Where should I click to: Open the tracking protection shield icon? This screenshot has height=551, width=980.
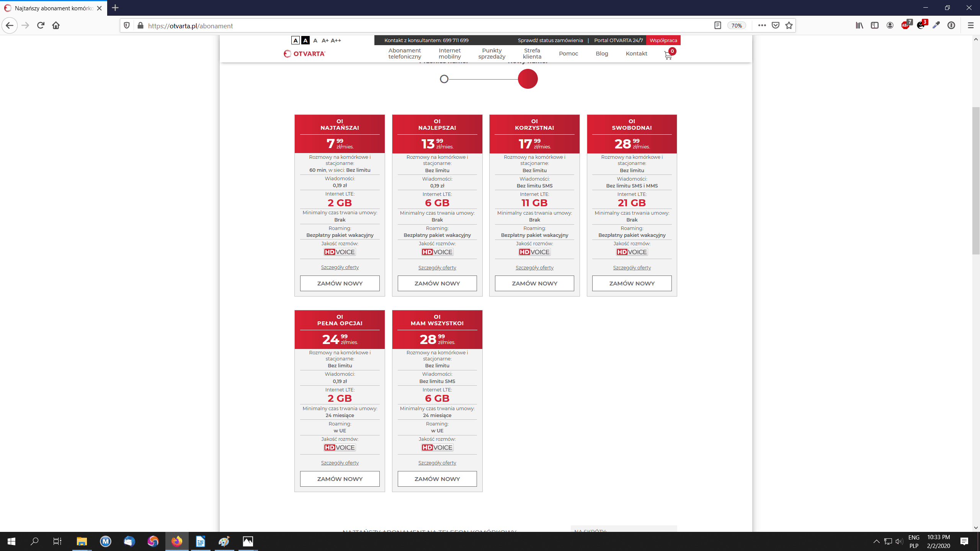tap(127, 26)
